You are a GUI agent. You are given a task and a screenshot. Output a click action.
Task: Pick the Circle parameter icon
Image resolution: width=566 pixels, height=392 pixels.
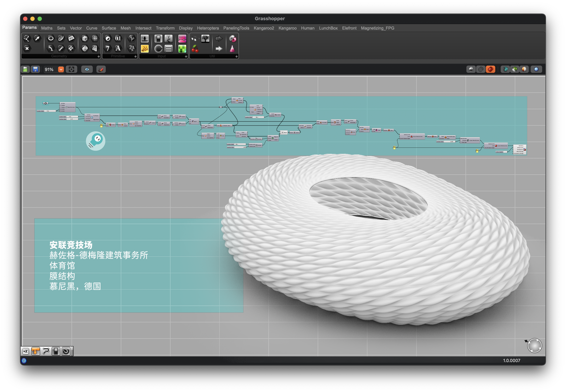point(51,38)
